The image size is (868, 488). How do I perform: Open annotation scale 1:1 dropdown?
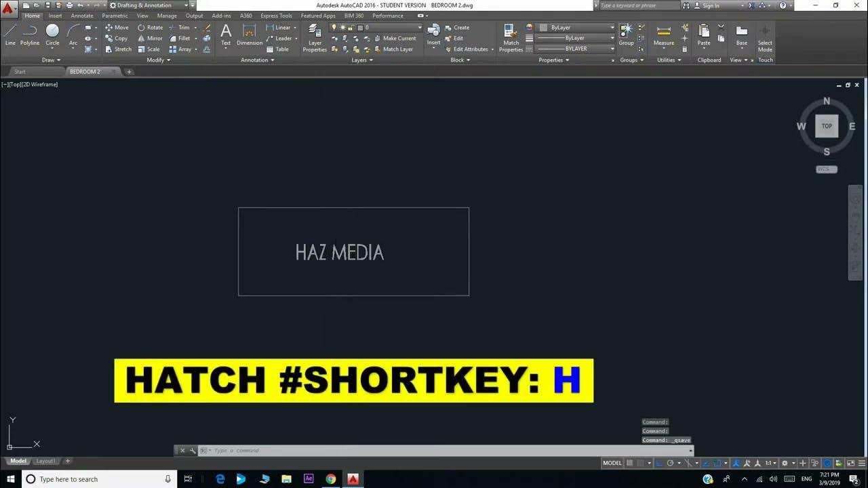tap(771, 463)
